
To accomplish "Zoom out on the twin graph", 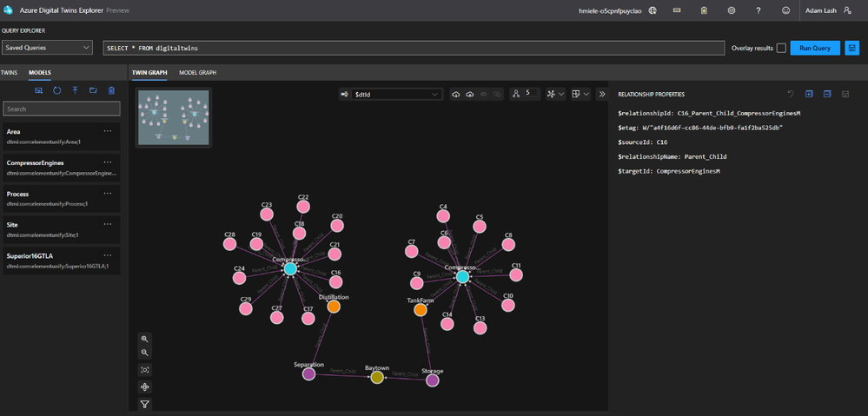I will pyautogui.click(x=144, y=353).
